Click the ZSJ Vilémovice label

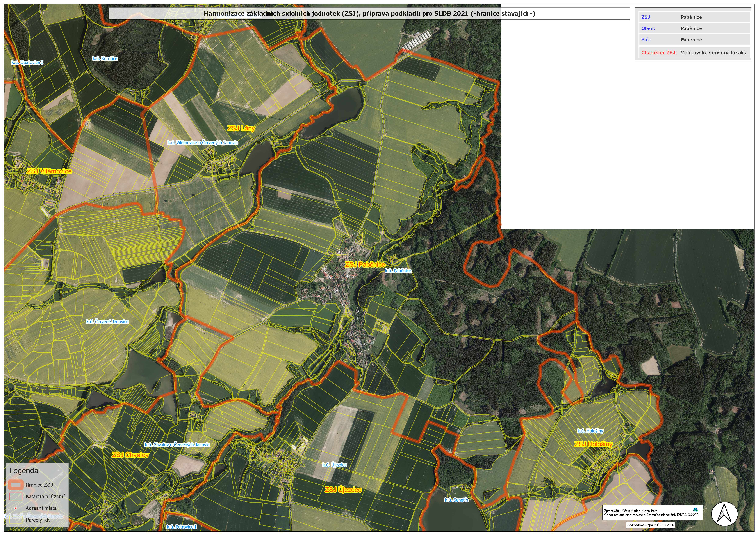click(49, 171)
